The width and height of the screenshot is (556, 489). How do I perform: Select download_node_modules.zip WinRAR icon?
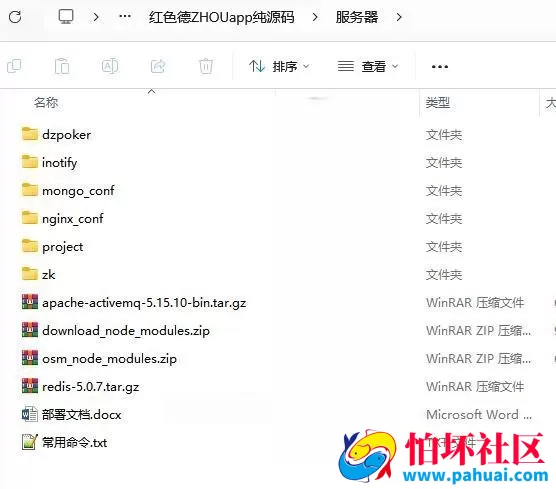30,330
